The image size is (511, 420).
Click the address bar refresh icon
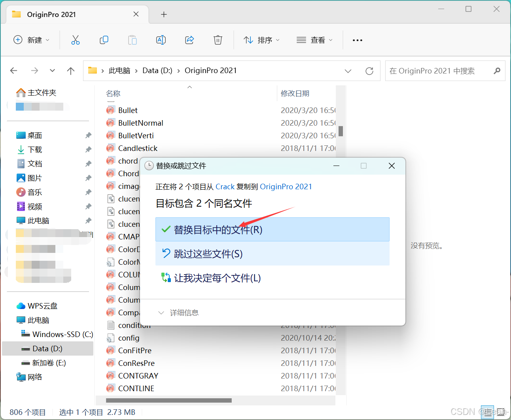(369, 71)
